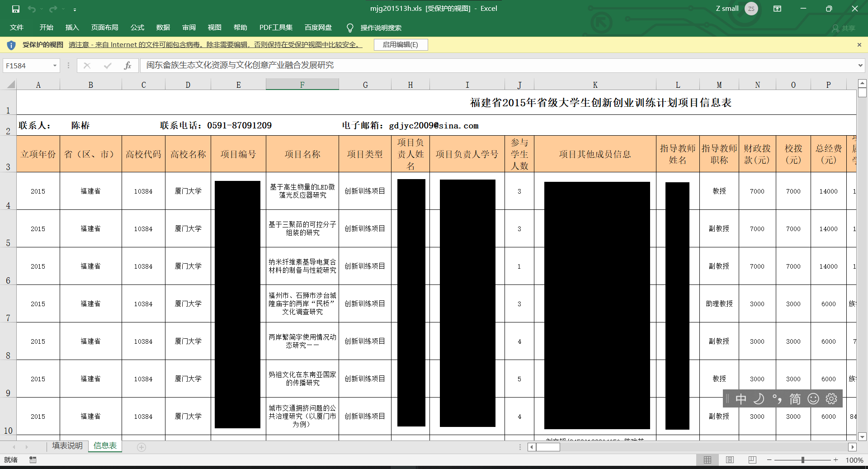Click the protected view warning link text

coord(215,45)
